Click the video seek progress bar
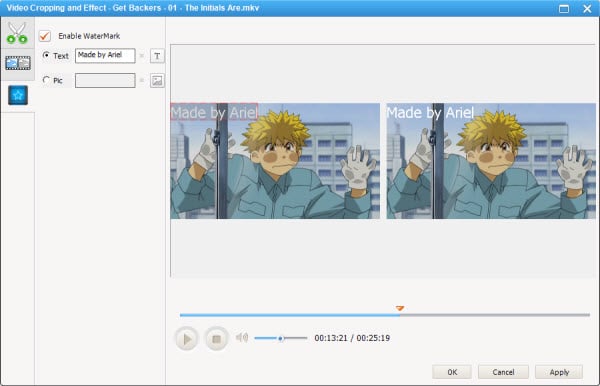 (x=385, y=315)
